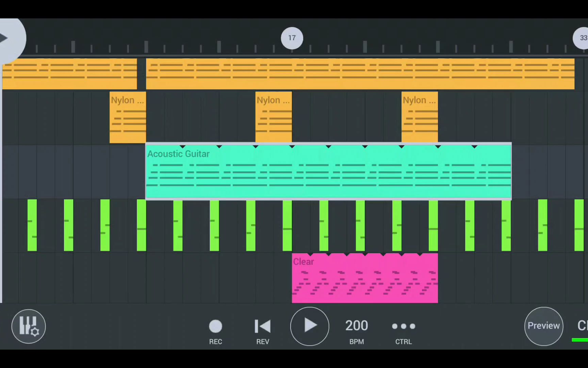Select the middle Nylon clip
Viewport: 588px width, 368px height.
coord(274,117)
